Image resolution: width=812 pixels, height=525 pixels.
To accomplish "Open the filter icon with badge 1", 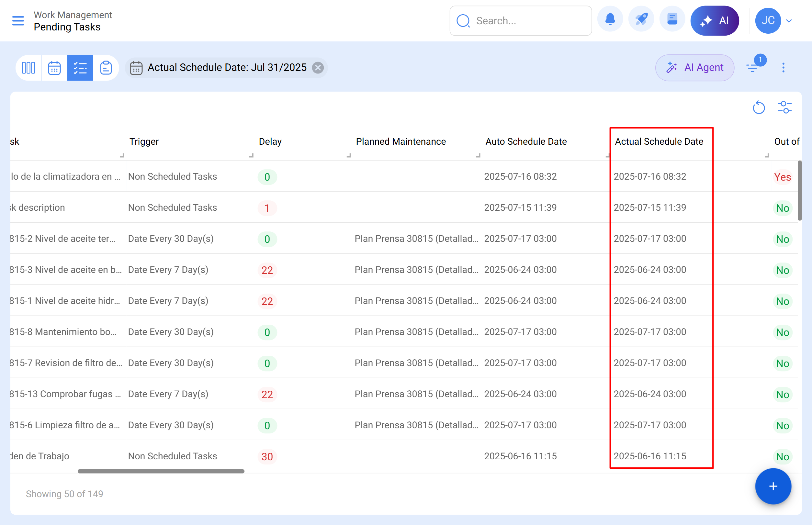I will point(752,68).
